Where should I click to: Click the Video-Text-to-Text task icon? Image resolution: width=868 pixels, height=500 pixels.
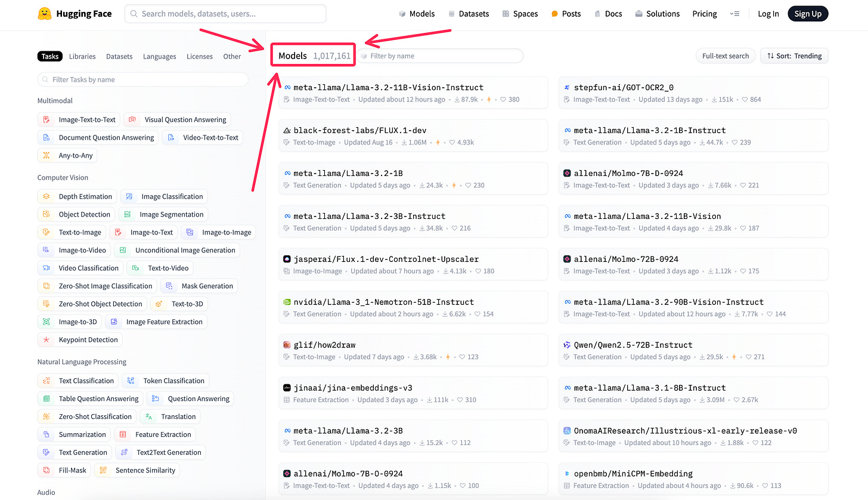point(171,138)
